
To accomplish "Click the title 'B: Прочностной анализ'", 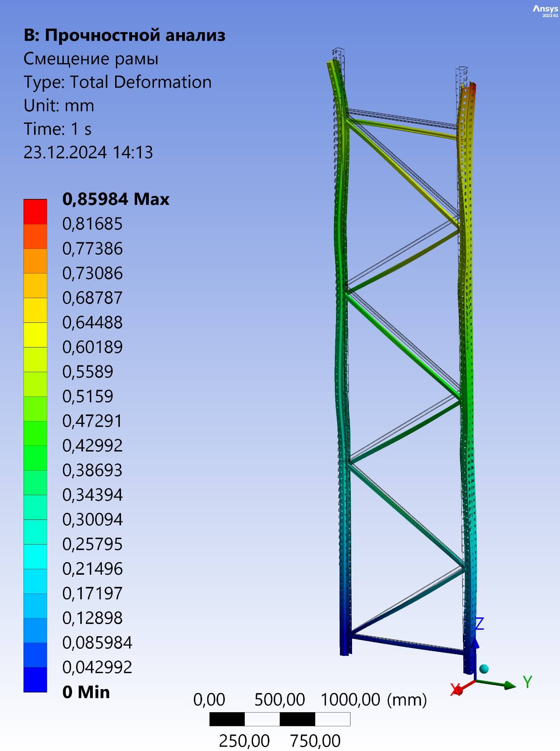I will (x=125, y=36).
